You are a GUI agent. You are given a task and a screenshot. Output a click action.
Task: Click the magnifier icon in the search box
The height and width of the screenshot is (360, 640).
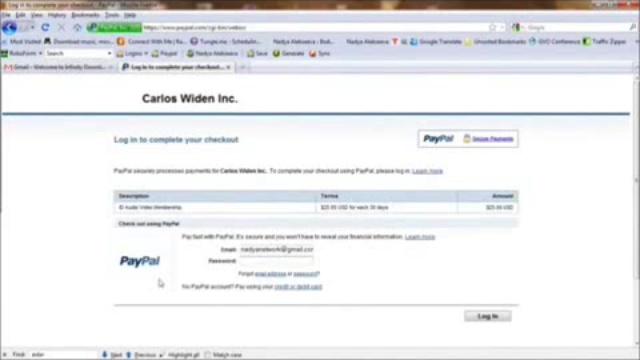[633, 27]
